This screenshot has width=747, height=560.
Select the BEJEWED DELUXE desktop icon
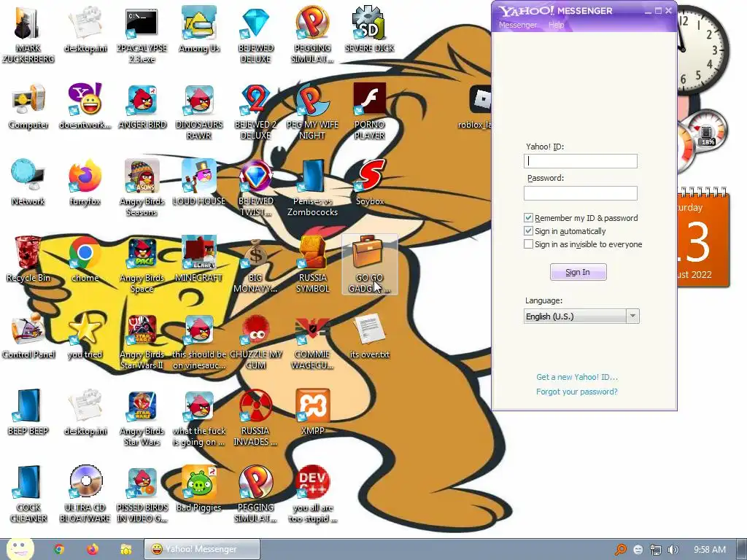[256, 34]
